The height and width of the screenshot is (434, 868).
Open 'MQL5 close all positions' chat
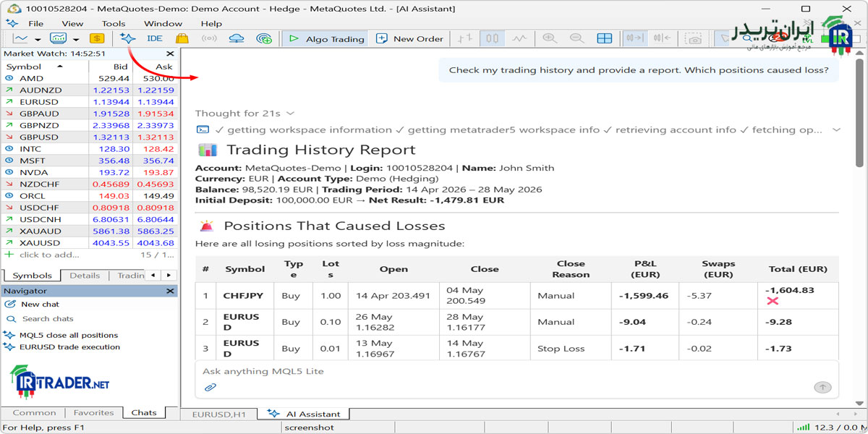pos(69,335)
